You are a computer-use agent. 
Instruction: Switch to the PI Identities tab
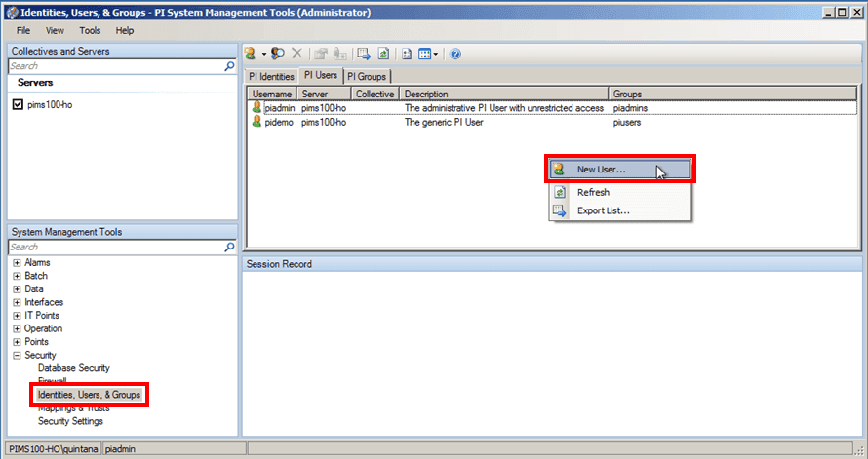coord(271,76)
